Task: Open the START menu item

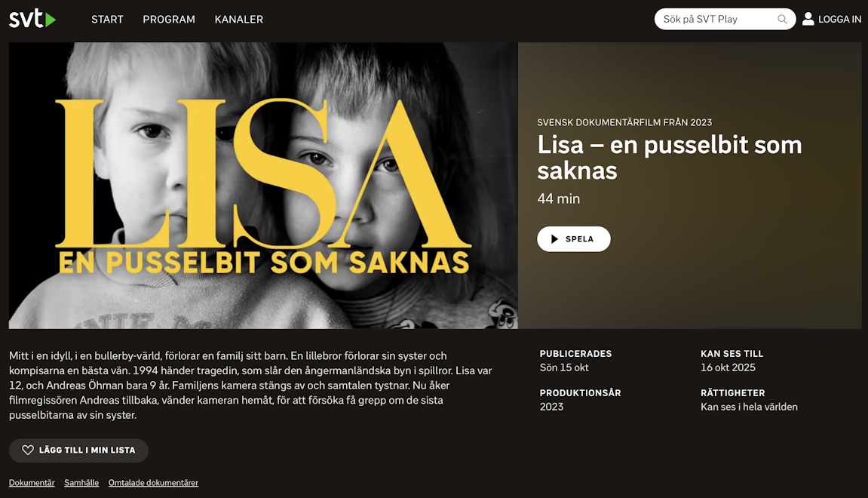Action: tap(107, 20)
